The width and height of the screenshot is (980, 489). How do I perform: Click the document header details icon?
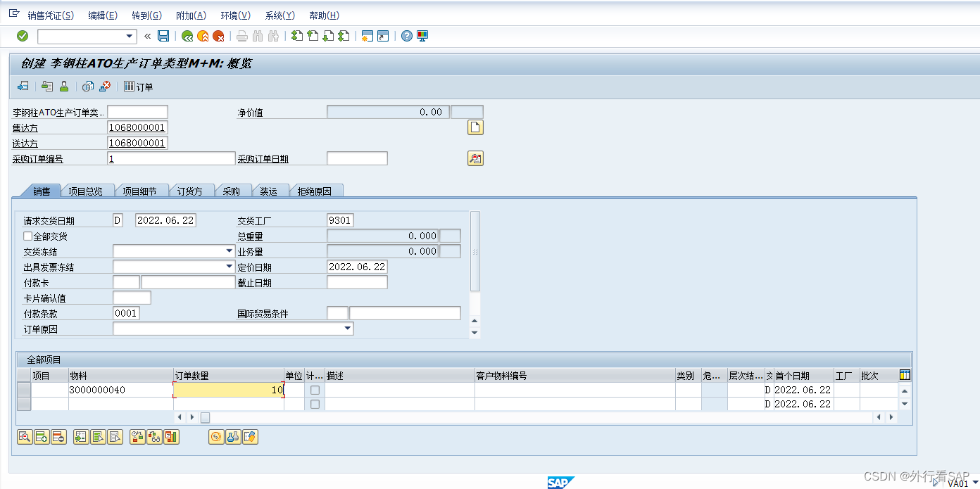click(476, 127)
